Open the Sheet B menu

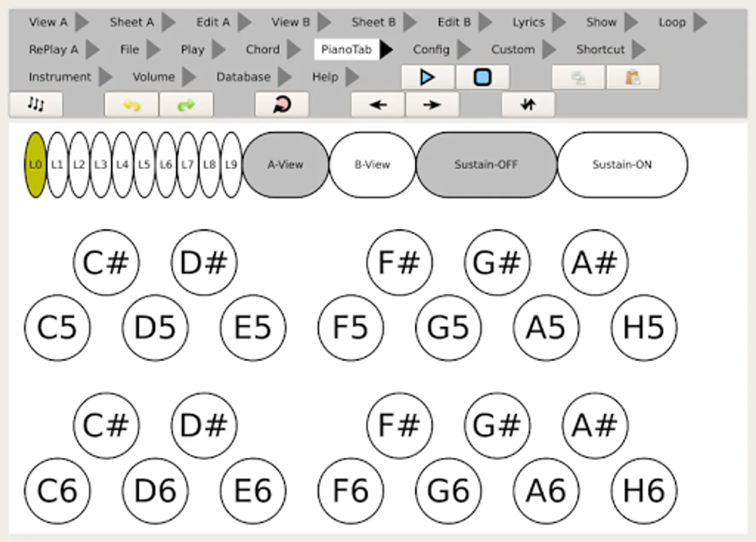tap(374, 22)
